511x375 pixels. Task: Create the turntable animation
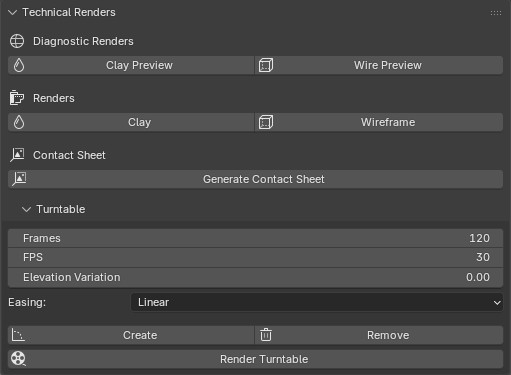[131, 335]
